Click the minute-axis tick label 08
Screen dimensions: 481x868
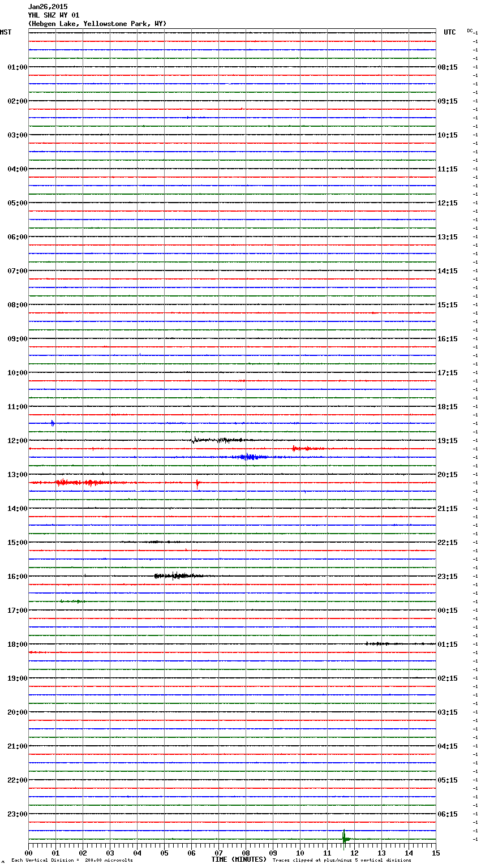[x=246, y=853]
